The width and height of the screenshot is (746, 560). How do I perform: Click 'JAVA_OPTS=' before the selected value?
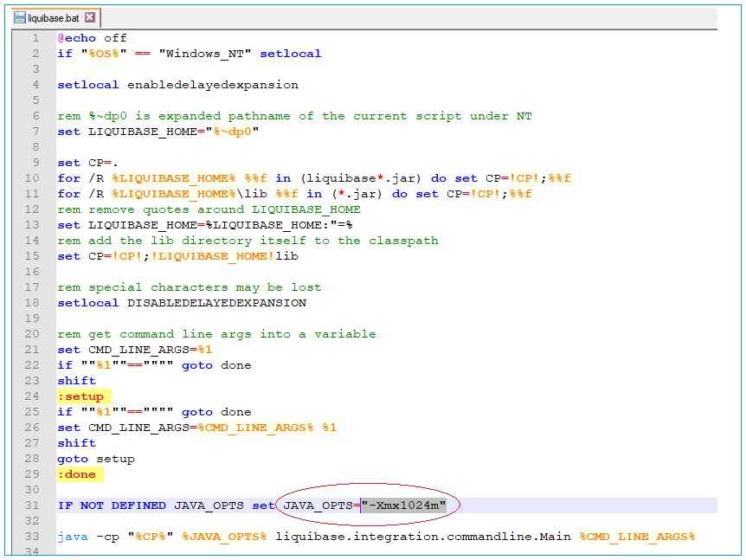pyautogui.click(x=322, y=505)
